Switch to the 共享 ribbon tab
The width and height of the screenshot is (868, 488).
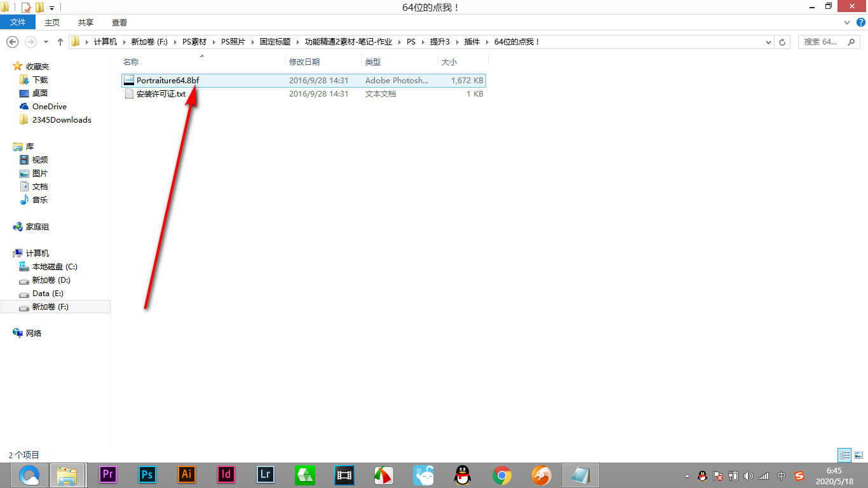[86, 22]
